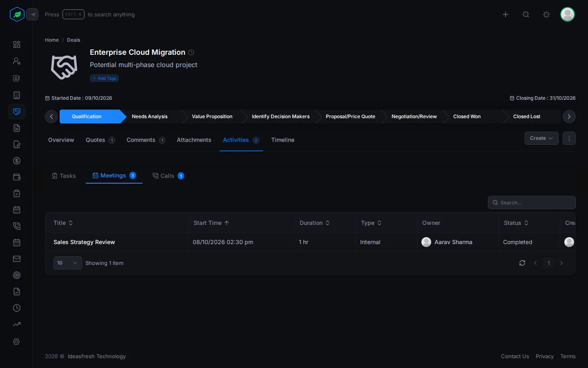Open the clock icon in sidebar
The image size is (588, 368).
coord(17,308)
